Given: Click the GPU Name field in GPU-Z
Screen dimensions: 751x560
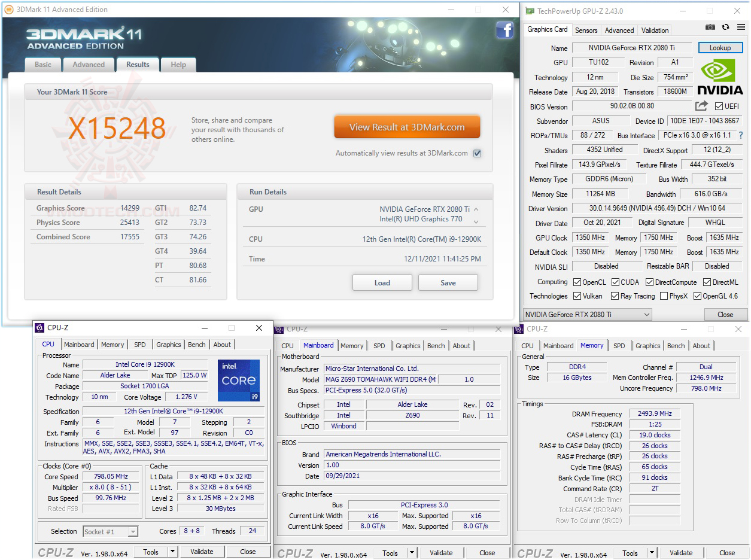Looking at the screenshot, I should coord(633,48).
